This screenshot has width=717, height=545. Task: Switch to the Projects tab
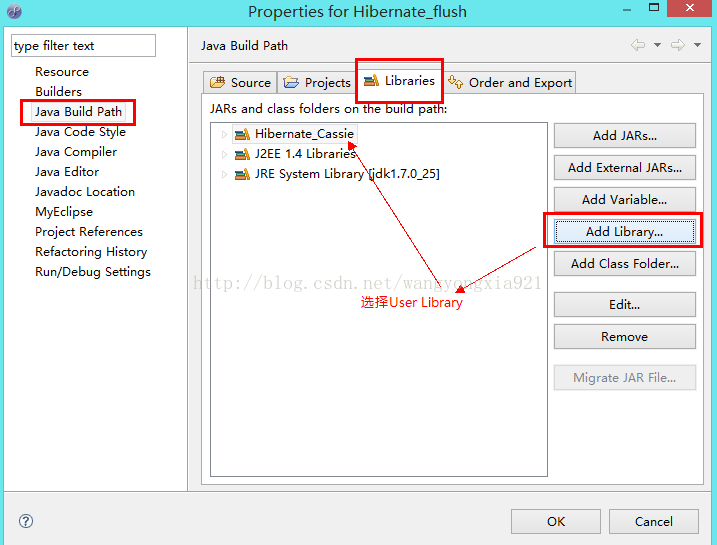(x=316, y=82)
